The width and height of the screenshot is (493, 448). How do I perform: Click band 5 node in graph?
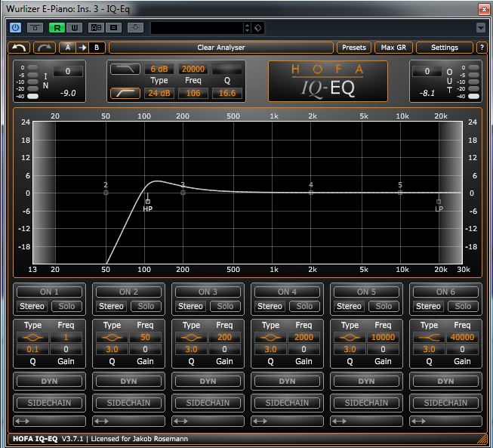[400, 193]
